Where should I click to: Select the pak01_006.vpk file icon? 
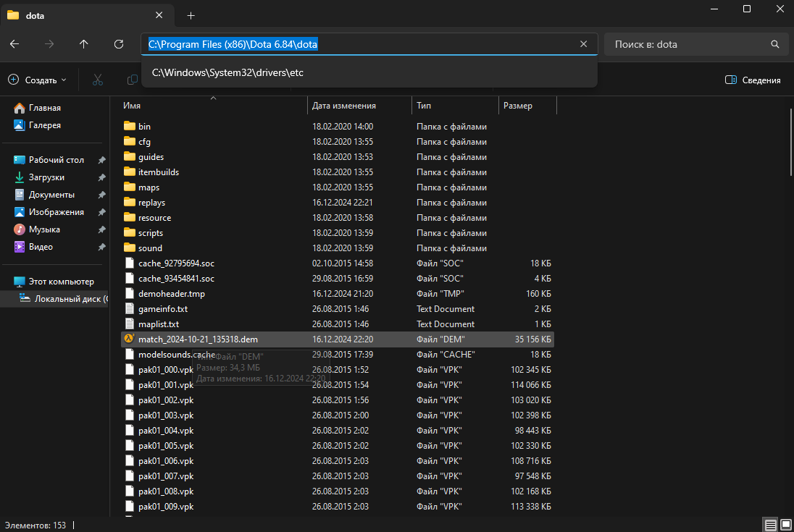coord(130,460)
